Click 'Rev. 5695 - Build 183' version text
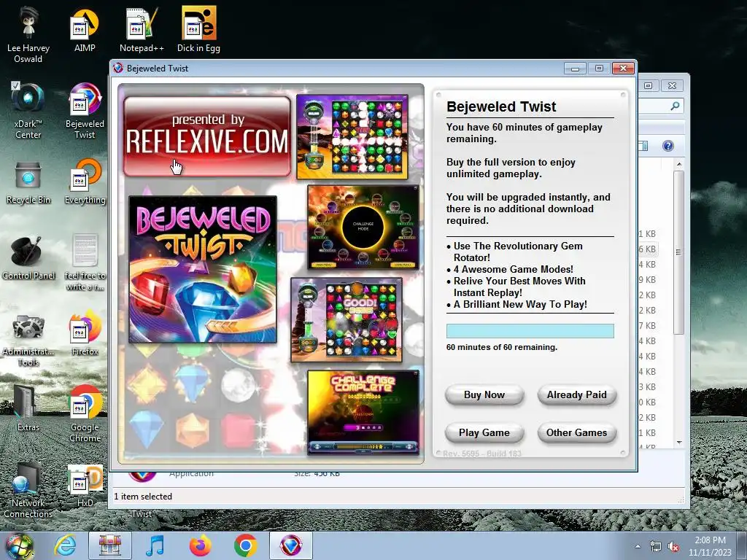747x560 pixels. click(482, 454)
